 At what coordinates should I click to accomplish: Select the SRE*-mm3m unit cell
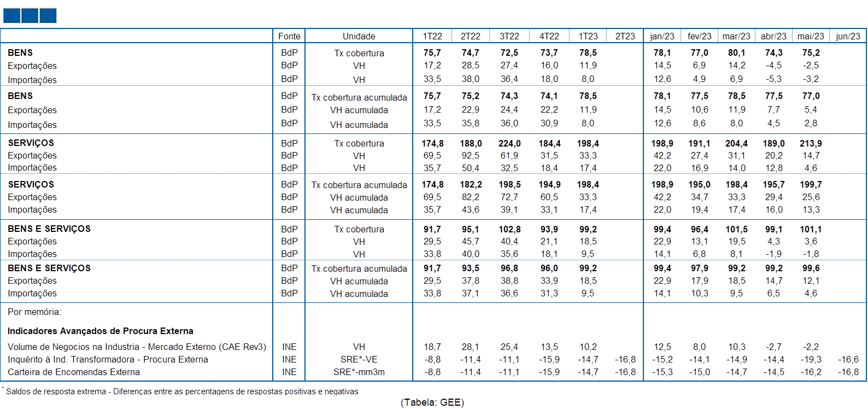(x=359, y=372)
